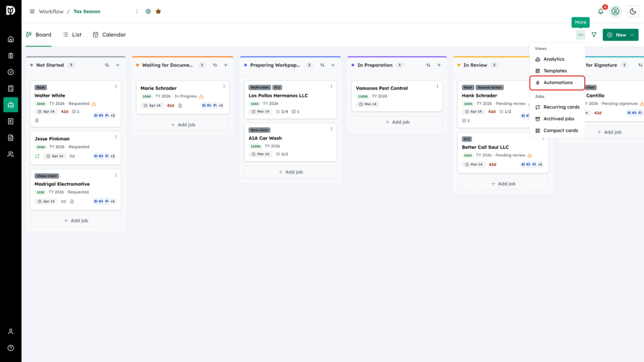
Task: Open the user profile avatar
Action: (615, 11)
